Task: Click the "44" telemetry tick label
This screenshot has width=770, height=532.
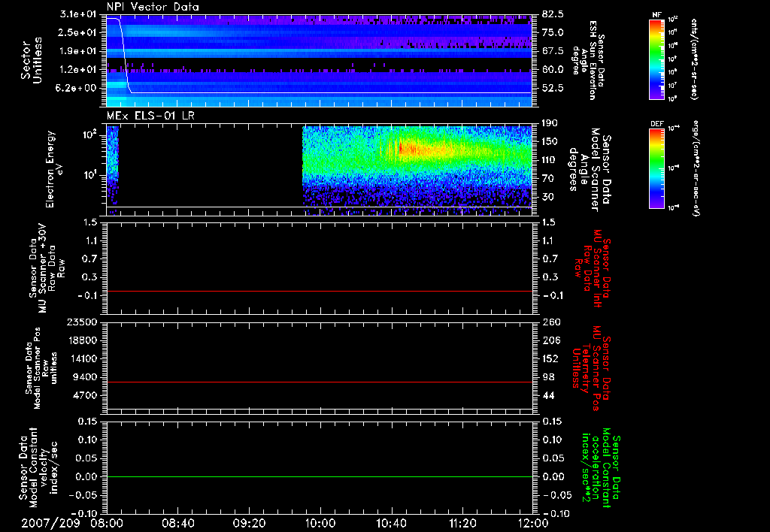Action: point(550,395)
